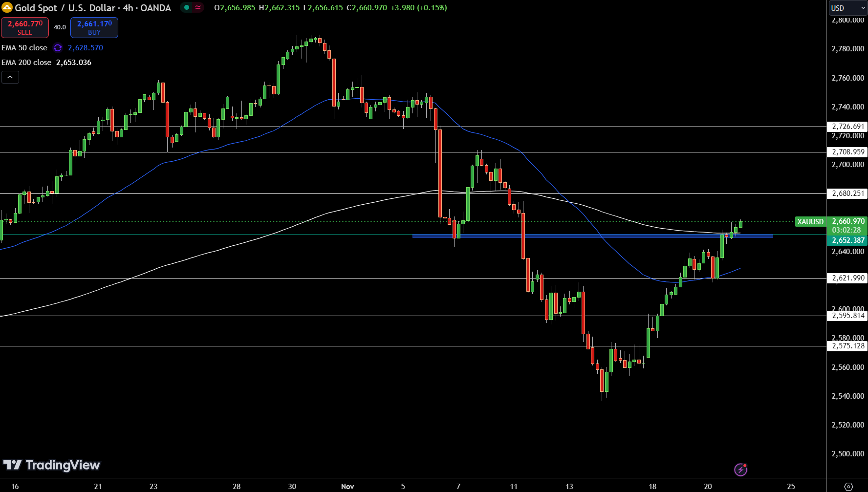
Task: Click the O2,656.985 open value in header
Action: (235, 8)
